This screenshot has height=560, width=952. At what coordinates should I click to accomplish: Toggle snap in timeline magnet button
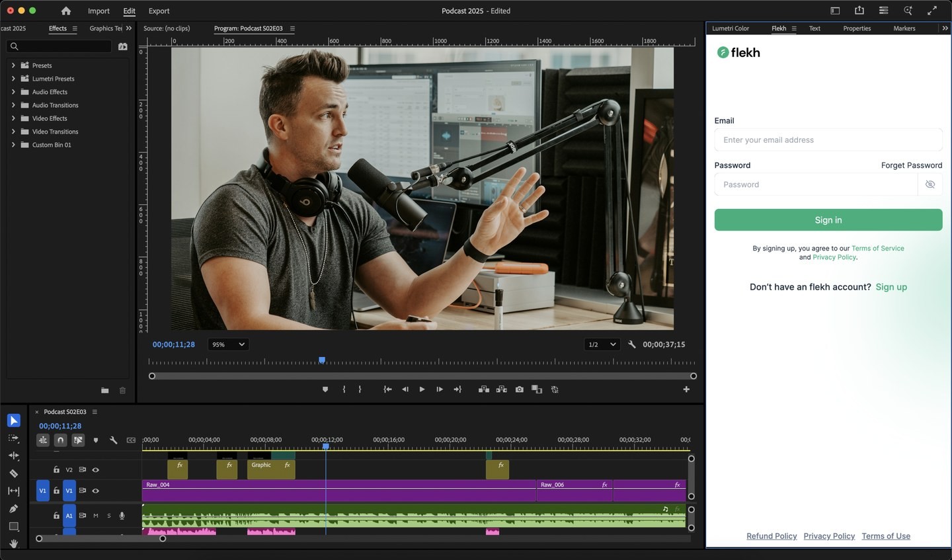point(61,440)
